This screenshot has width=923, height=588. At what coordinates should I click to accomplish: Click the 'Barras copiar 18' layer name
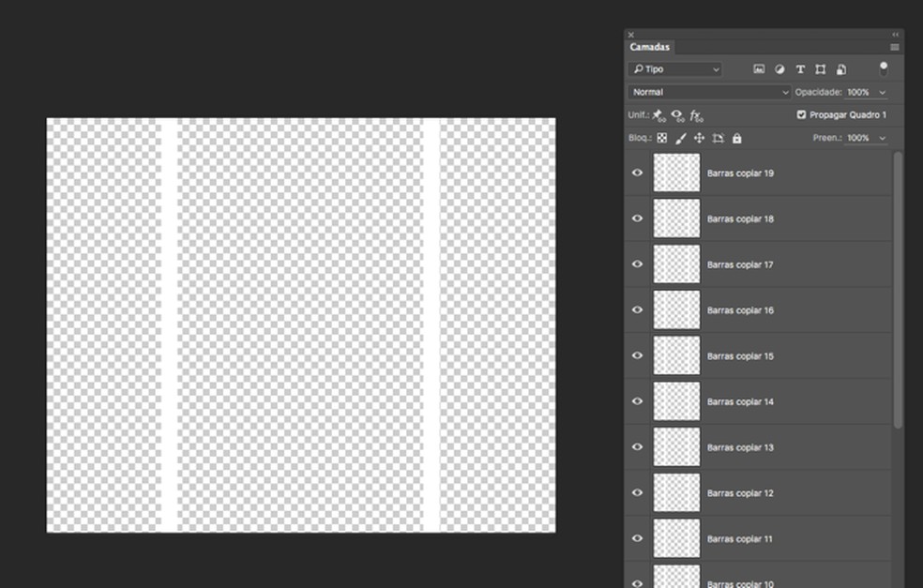click(740, 219)
